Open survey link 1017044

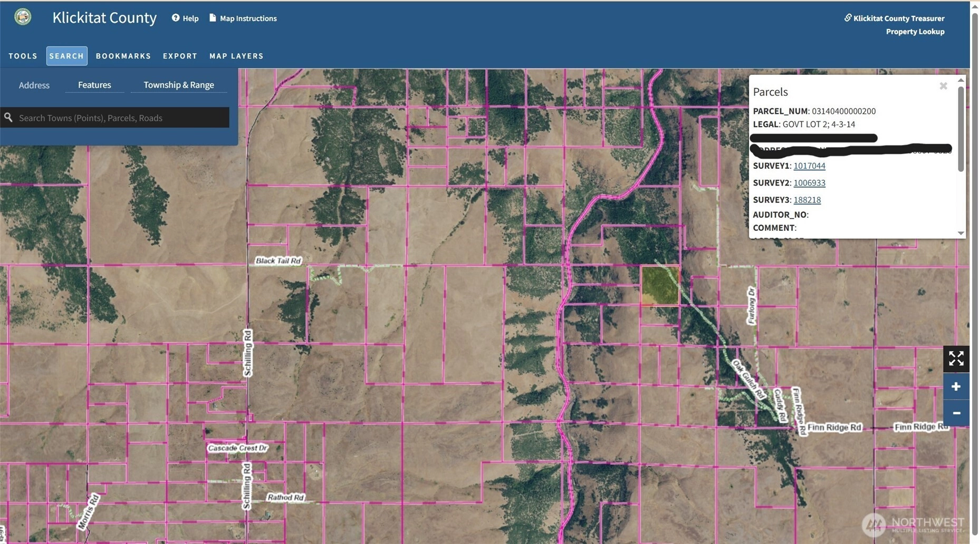coord(809,166)
